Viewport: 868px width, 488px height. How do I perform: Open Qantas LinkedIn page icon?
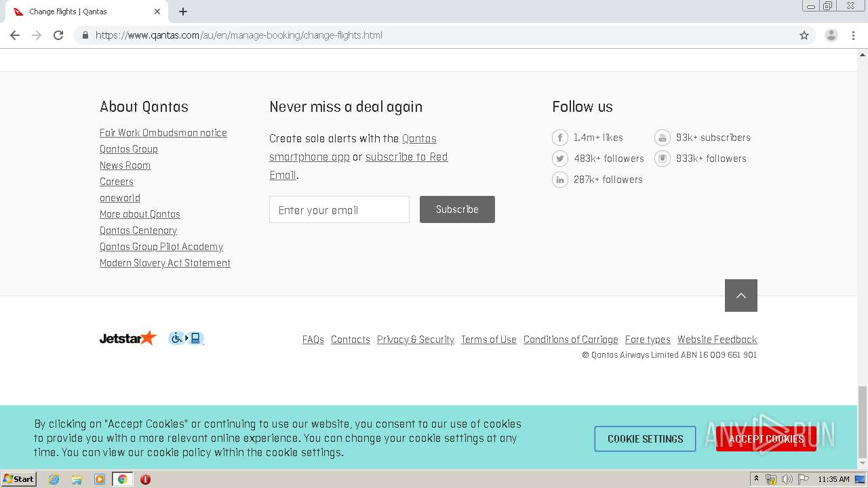pyautogui.click(x=559, y=180)
